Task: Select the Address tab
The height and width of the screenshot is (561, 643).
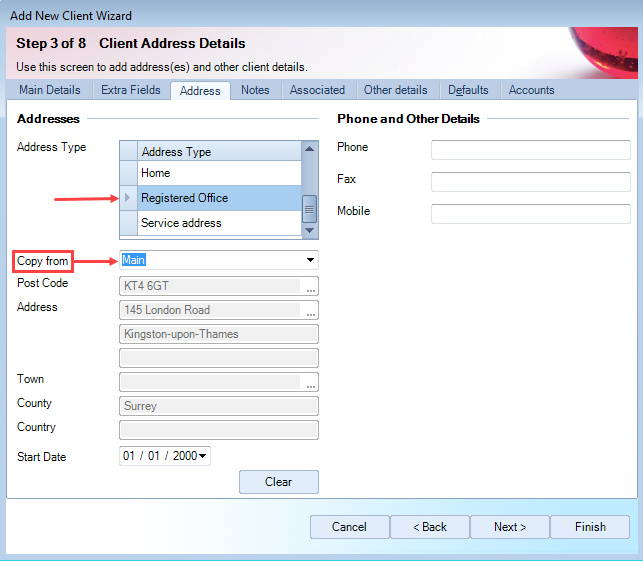Action: (x=200, y=91)
